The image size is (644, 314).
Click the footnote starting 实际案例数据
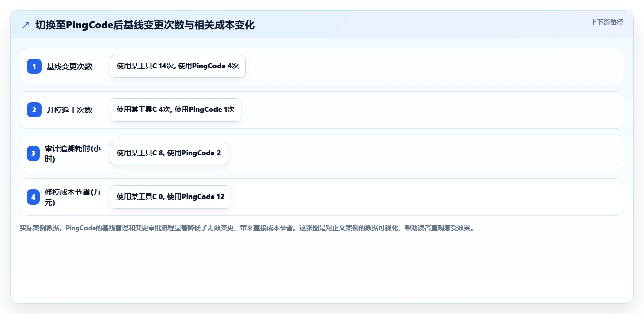247,228
